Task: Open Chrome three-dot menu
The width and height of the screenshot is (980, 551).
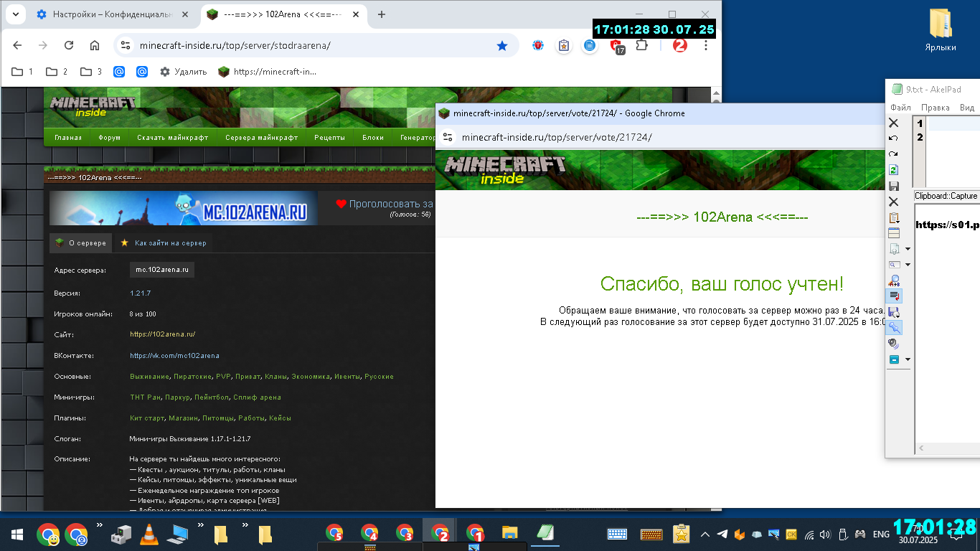Action: point(706,45)
